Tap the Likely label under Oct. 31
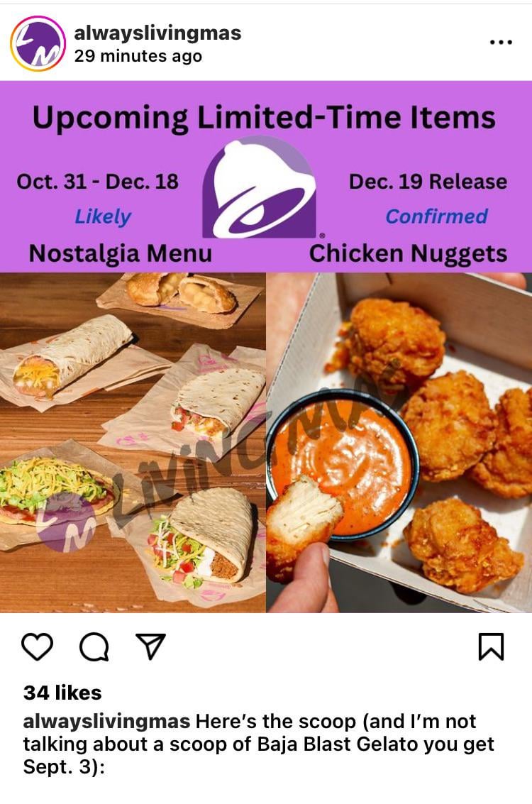 pyautogui.click(x=103, y=216)
